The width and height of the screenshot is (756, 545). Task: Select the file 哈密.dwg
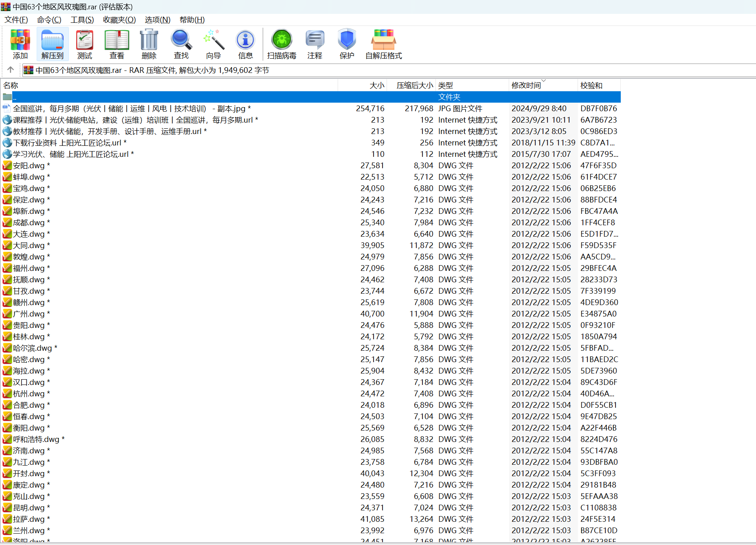pyautogui.click(x=31, y=359)
